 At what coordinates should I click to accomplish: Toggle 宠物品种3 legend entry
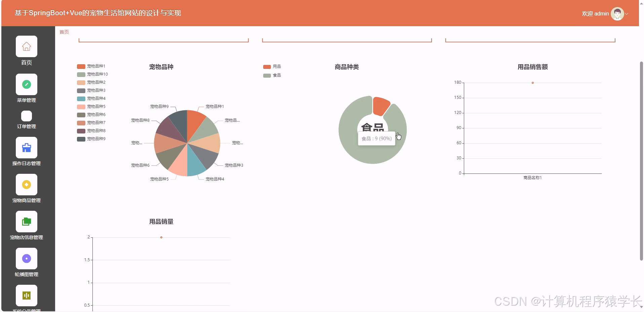coord(91,90)
